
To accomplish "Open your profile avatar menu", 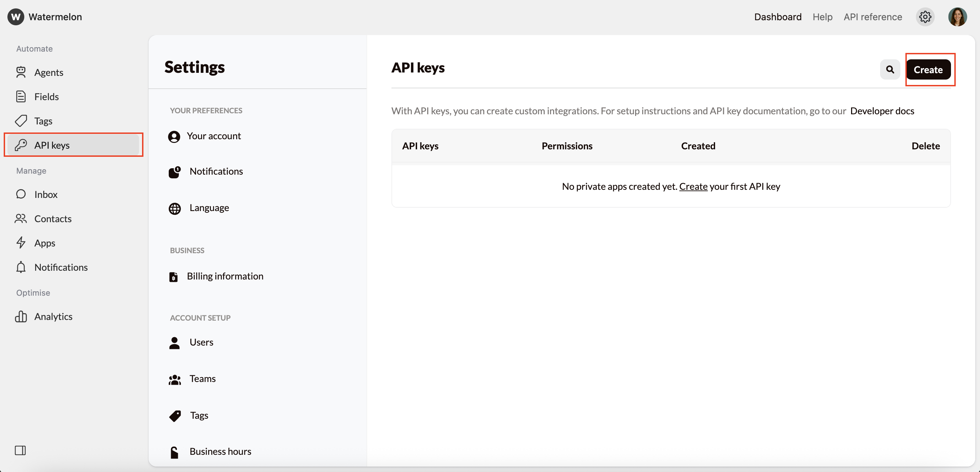I will pyautogui.click(x=957, y=17).
